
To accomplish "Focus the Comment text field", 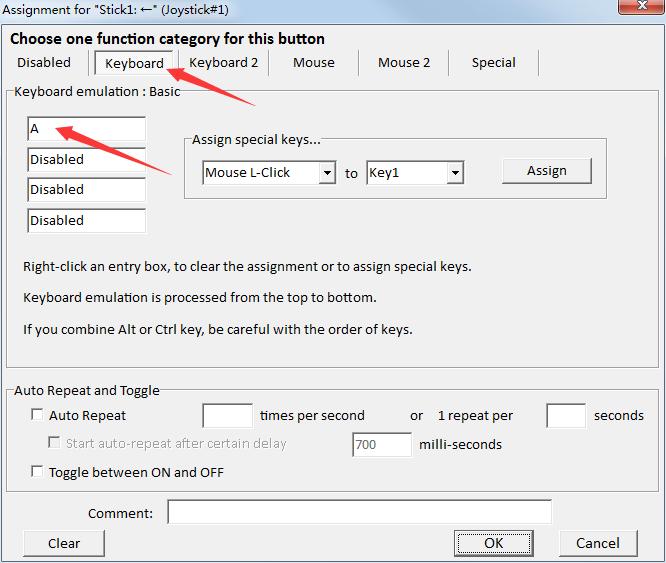I will 359,512.
